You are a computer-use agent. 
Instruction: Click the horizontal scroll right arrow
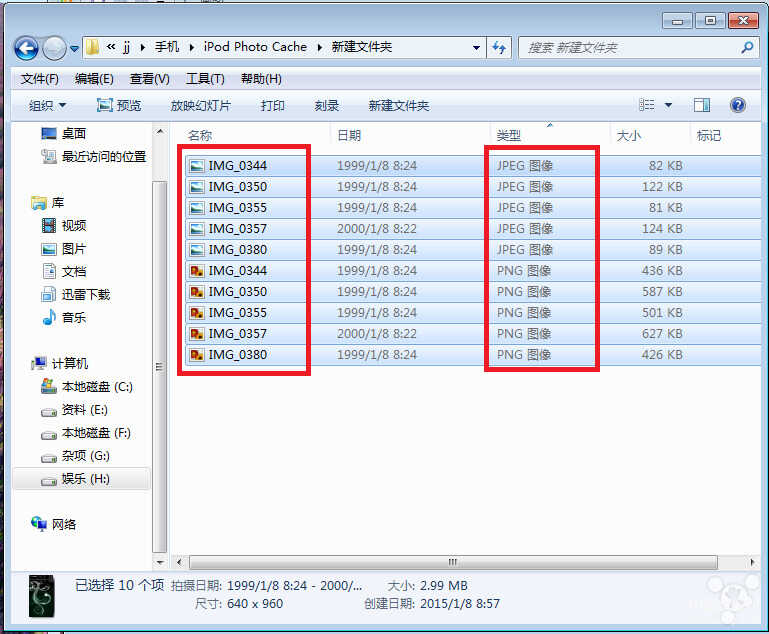tap(752, 562)
